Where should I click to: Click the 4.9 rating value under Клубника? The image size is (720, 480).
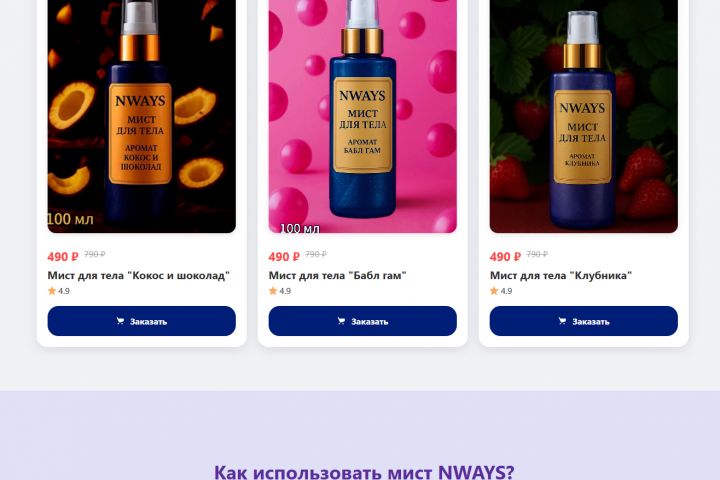(506, 291)
